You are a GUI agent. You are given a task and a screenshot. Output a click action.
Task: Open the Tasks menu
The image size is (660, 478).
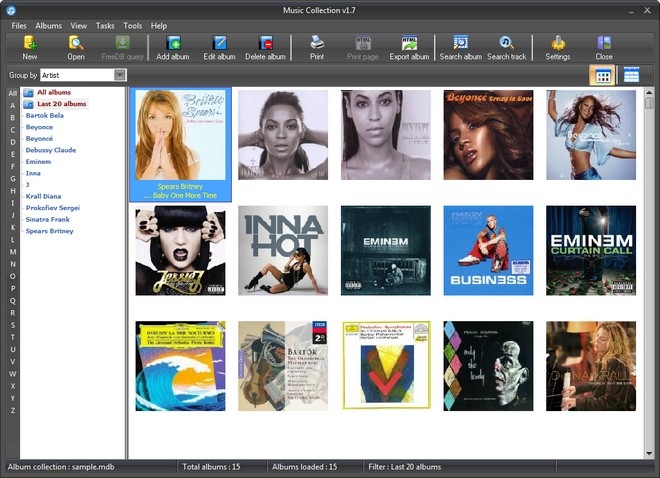105,26
